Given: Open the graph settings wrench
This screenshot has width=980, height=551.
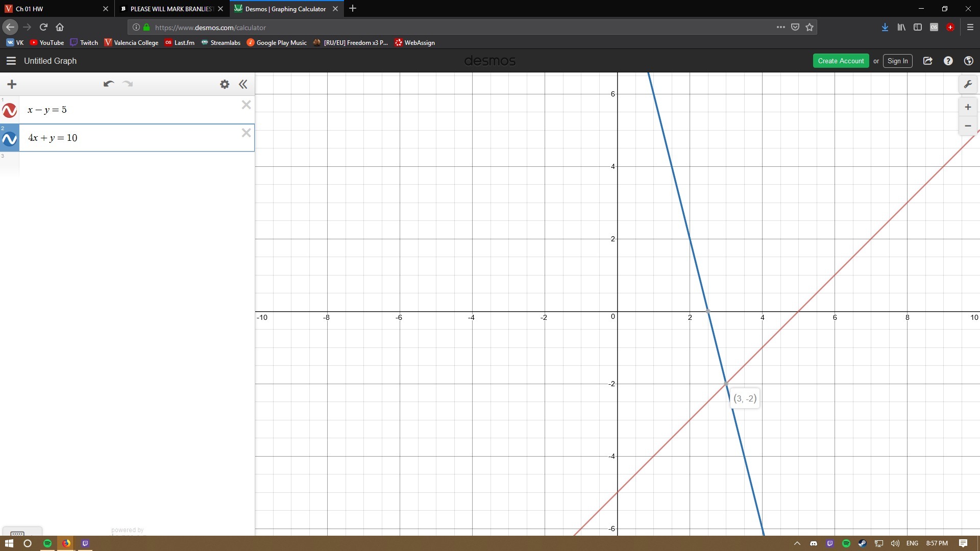Looking at the screenshot, I should [968, 84].
